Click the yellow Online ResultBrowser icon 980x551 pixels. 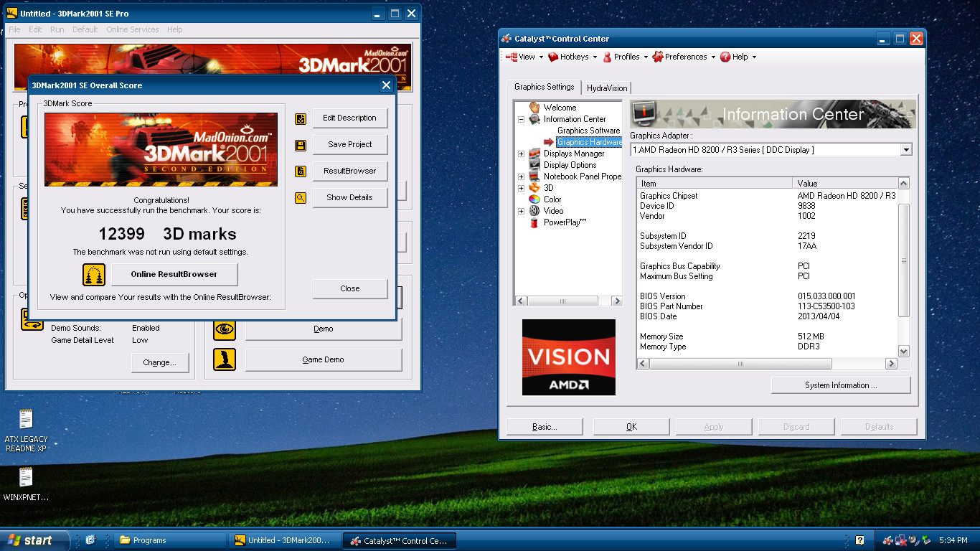94,274
